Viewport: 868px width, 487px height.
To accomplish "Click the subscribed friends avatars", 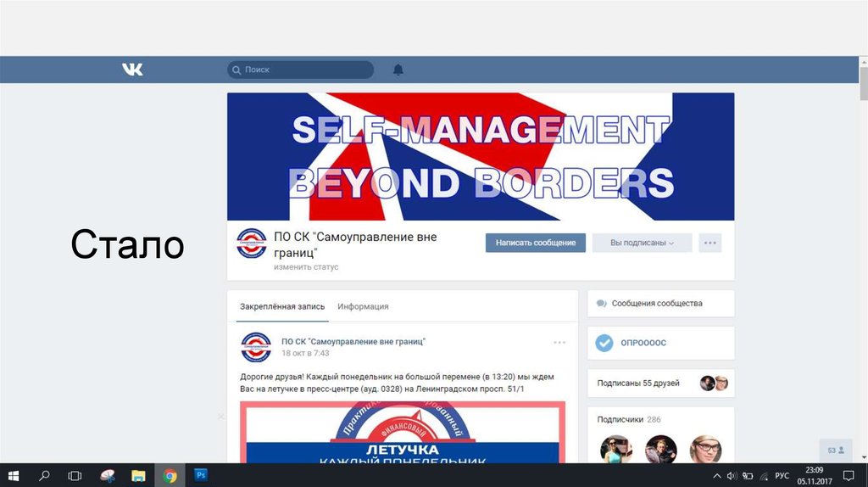I will [714, 383].
